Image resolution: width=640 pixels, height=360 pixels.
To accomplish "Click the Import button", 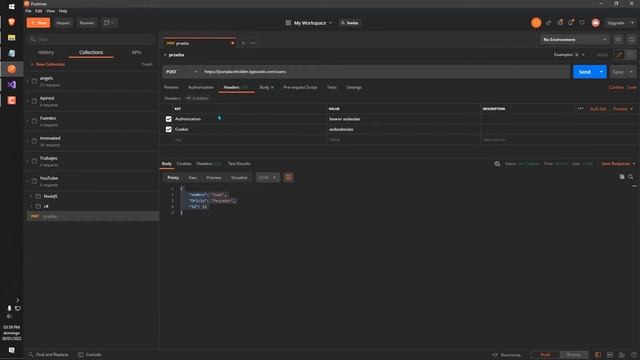I will (x=63, y=23).
